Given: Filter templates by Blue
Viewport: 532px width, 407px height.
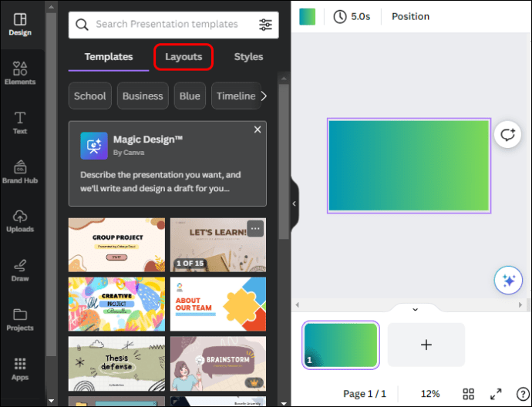Looking at the screenshot, I should click(190, 96).
